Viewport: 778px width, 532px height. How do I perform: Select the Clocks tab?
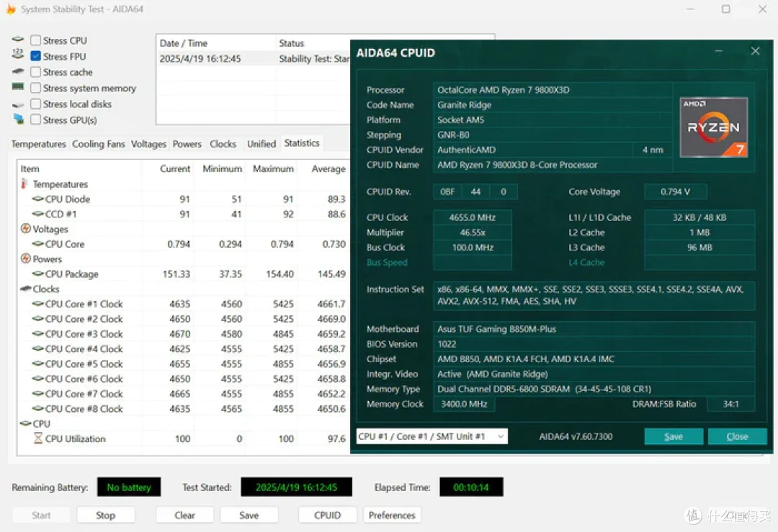tap(223, 144)
